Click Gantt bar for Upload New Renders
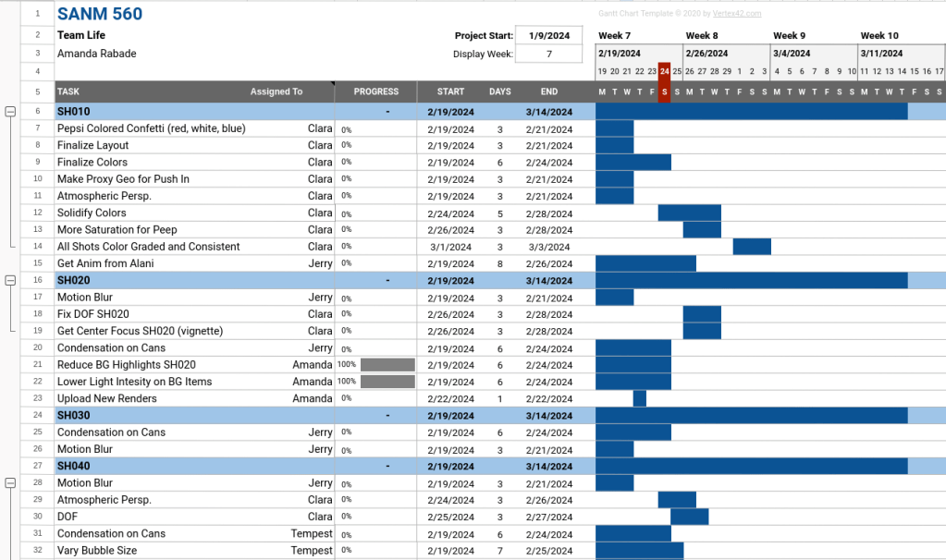This screenshot has width=946, height=560. (x=639, y=398)
